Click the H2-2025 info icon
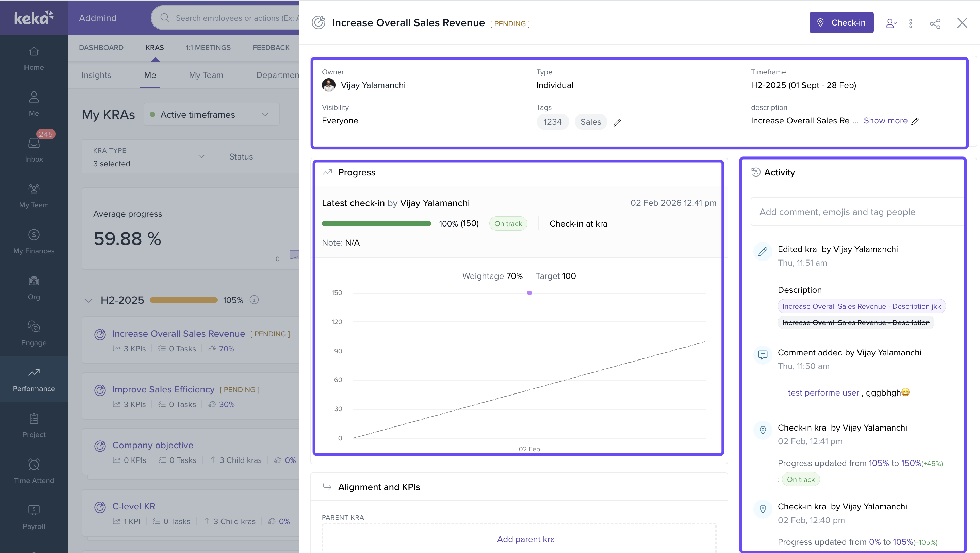This screenshot has width=980, height=553. [254, 300]
